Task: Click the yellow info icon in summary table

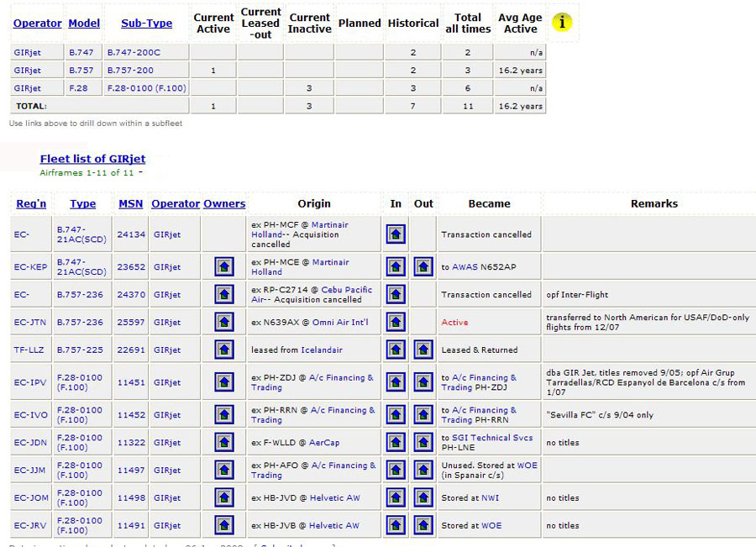Action: [x=562, y=23]
